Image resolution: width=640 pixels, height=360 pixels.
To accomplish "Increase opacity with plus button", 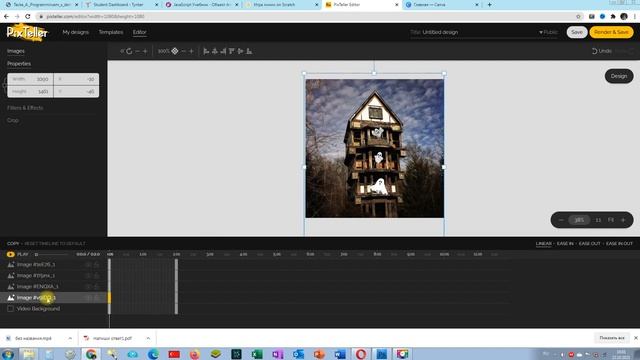I will point(191,51).
